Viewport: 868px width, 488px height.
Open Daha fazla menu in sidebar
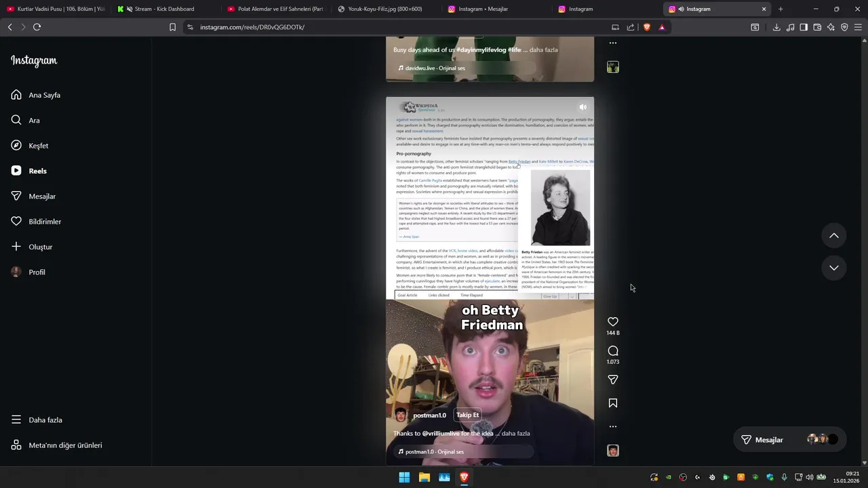tap(37, 420)
